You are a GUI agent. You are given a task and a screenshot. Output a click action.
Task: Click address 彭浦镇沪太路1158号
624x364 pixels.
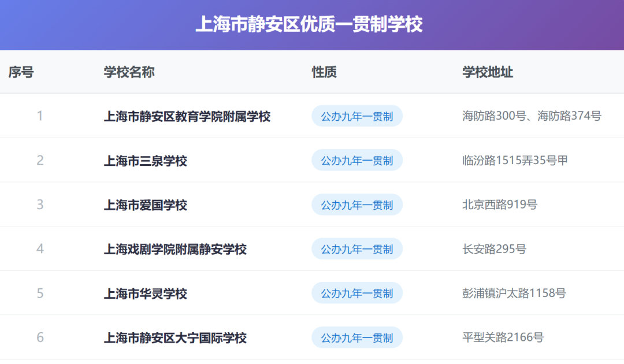click(x=514, y=293)
